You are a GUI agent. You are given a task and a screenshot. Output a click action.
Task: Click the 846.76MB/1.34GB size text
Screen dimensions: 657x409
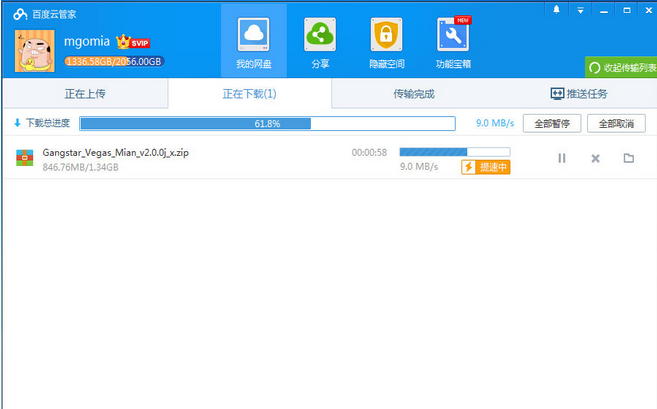[80, 167]
